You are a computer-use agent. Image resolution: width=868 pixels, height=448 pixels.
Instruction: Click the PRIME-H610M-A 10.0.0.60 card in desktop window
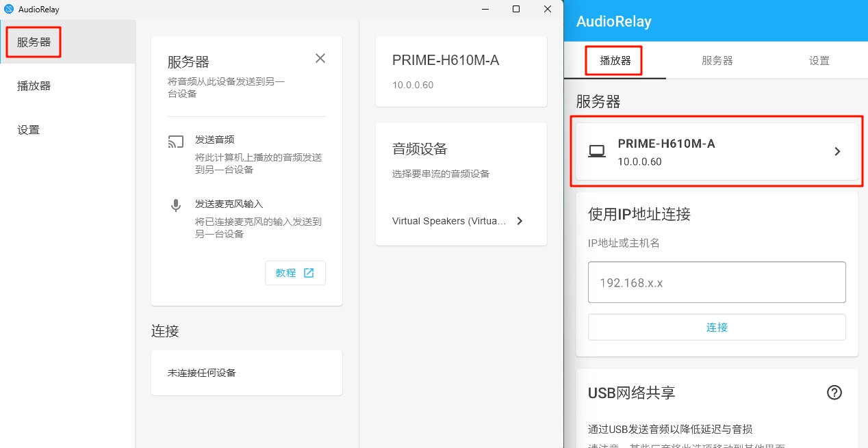[x=461, y=72]
